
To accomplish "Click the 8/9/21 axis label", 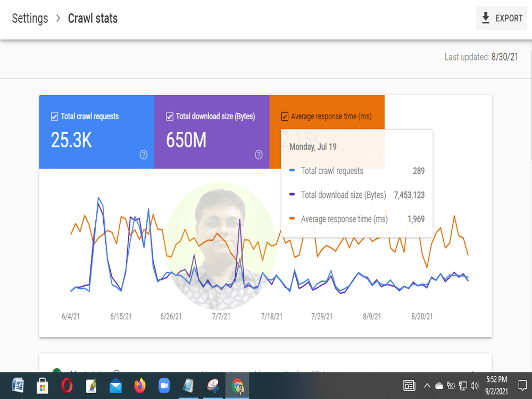I will click(372, 317).
